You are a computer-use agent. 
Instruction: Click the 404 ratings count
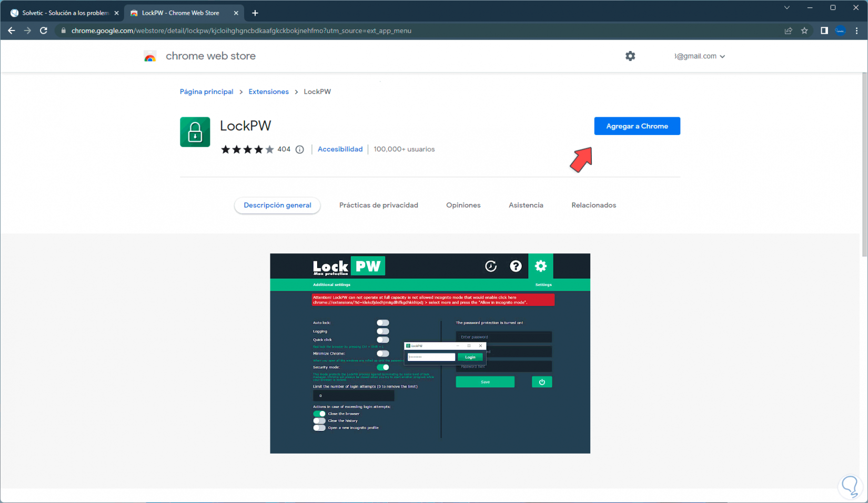pyautogui.click(x=284, y=149)
